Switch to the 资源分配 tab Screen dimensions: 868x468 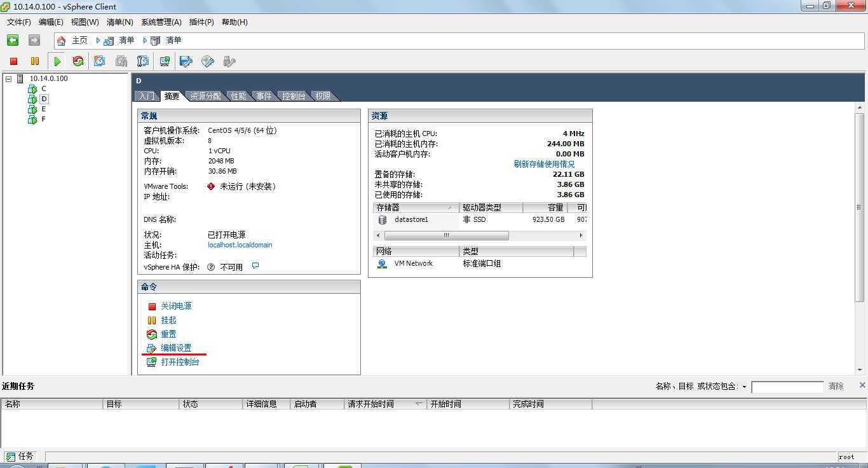(x=205, y=96)
